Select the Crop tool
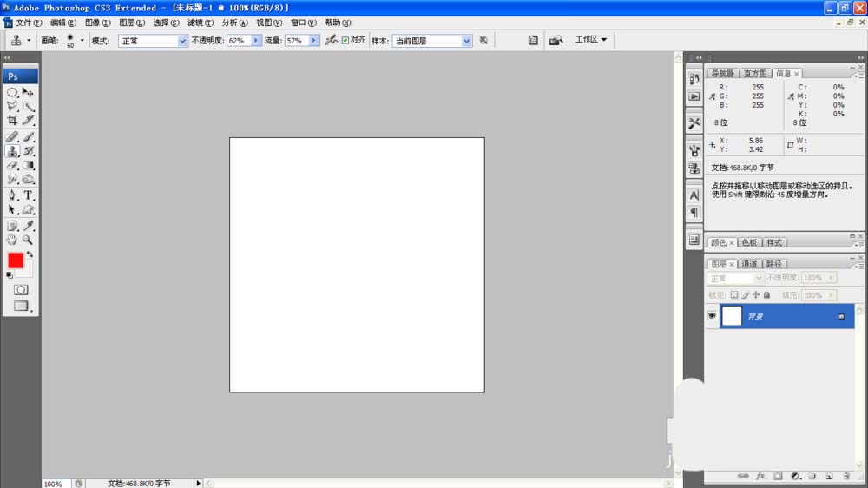 coord(12,120)
